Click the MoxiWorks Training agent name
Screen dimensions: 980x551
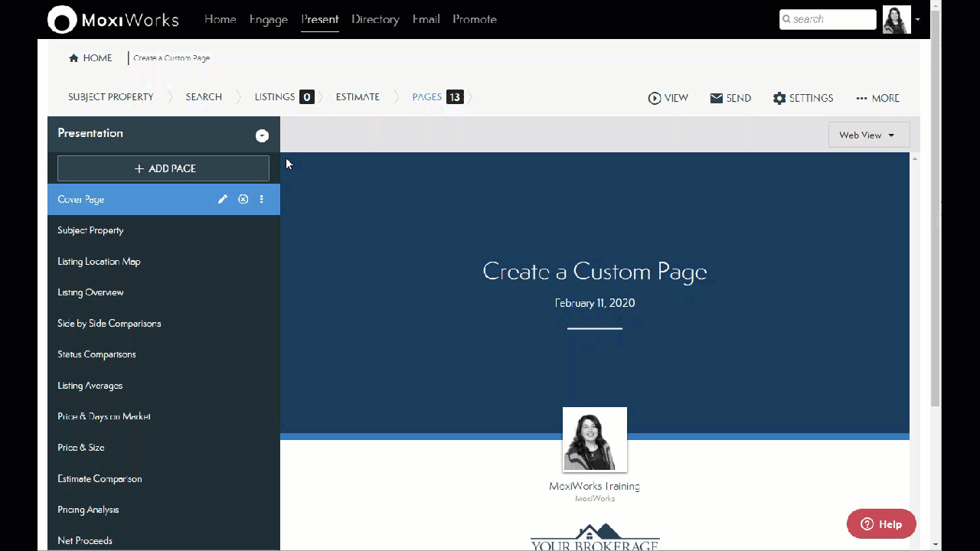click(x=595, y=486)
